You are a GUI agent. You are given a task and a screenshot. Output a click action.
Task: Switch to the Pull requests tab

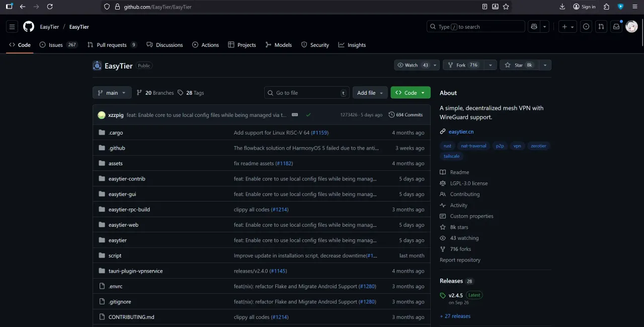click(112, 45)
